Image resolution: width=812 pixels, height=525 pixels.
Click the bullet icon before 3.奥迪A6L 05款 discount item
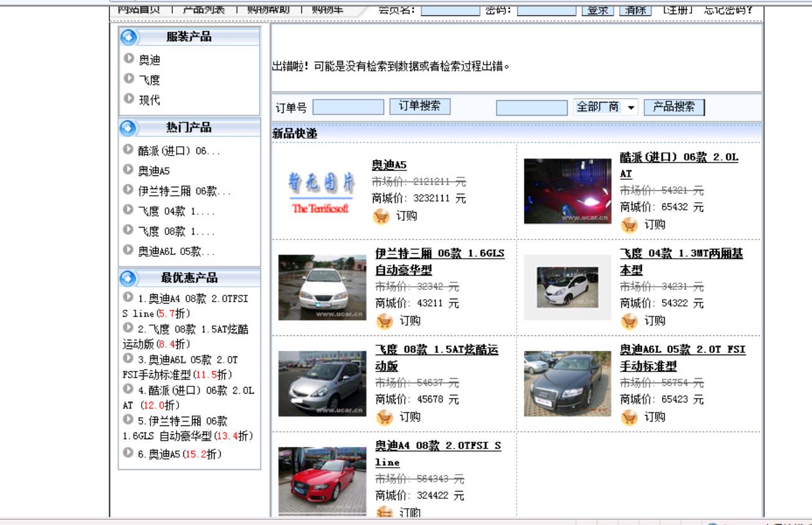coord(128,358)
